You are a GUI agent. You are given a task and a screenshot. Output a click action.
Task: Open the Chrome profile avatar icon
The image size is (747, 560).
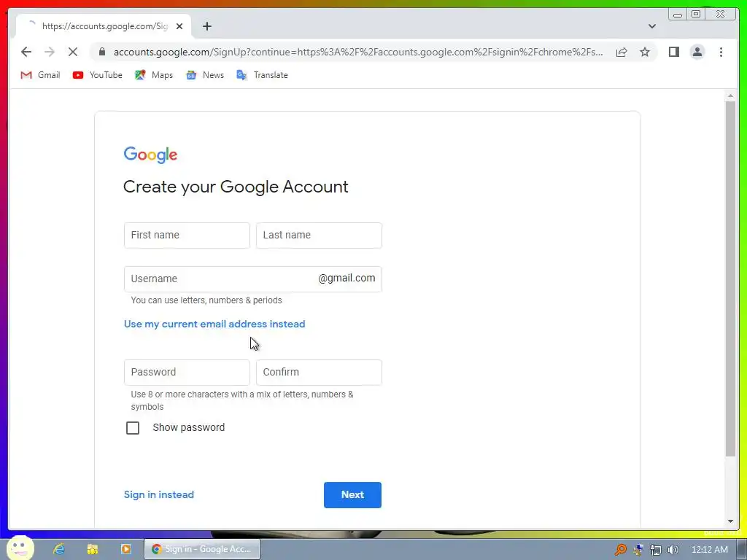(697, 52)
